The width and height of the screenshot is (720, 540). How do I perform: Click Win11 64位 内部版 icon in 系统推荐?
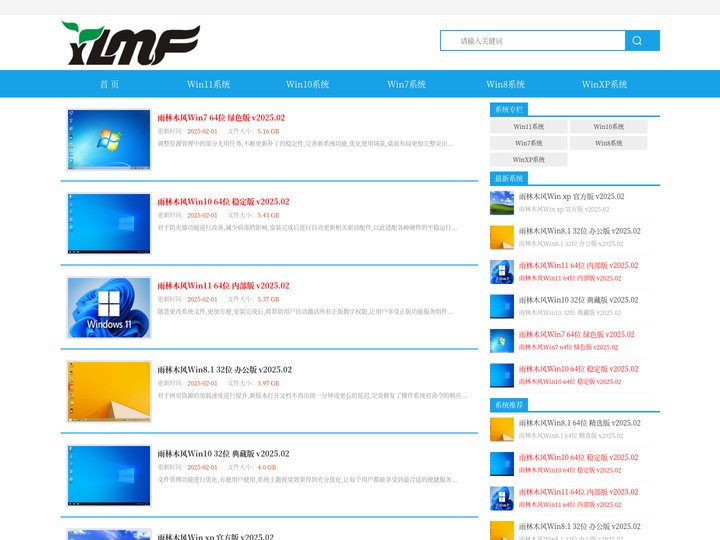click(x=502, y=498)
